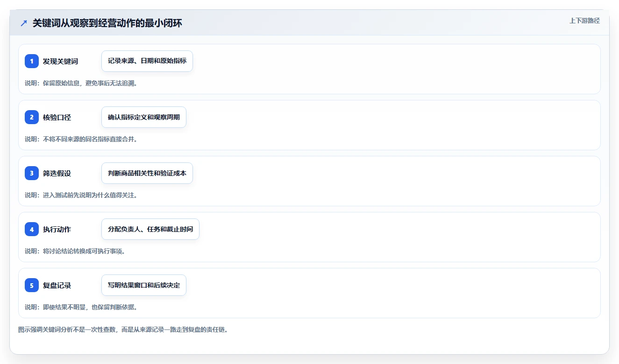Click the arrow icon beside the title
Viewport: 619px width, 364px height.
(x=24, y=23)
